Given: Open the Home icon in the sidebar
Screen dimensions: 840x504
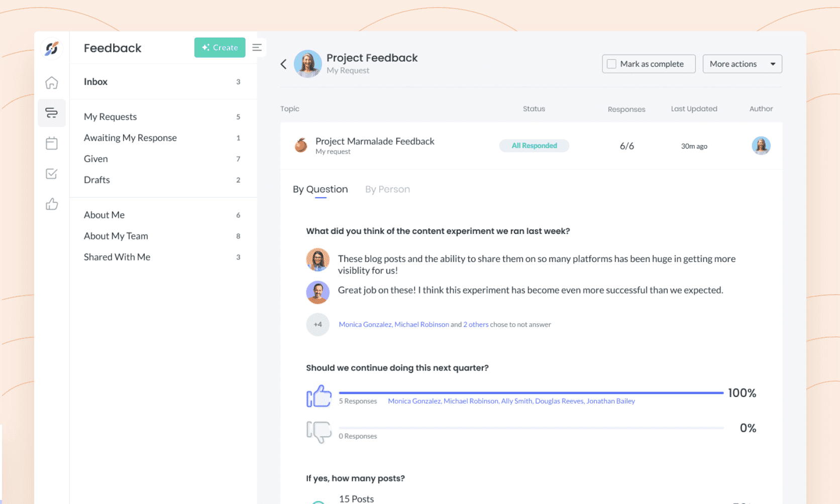Looking at the screenshot, I should (x=52, y=83).
